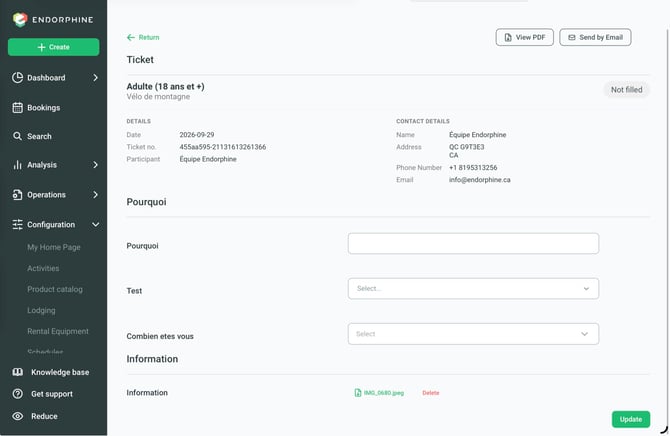Click the Configuration sliders icon

coord(18,224)
